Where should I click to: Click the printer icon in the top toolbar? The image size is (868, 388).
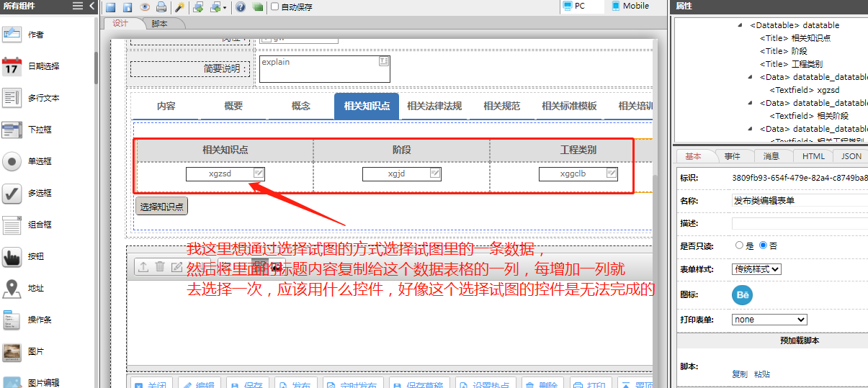[x=161, y=7]
